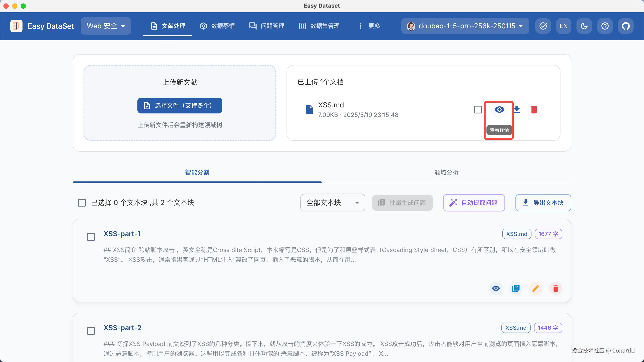Screen dimensions: 644x362
Task: Expand the doubao-1-5-pro model selector
Action: tap(465, 26)
